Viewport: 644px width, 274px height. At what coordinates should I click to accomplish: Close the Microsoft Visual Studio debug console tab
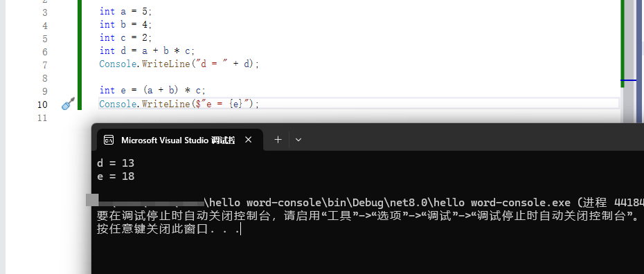click(248, 140)
